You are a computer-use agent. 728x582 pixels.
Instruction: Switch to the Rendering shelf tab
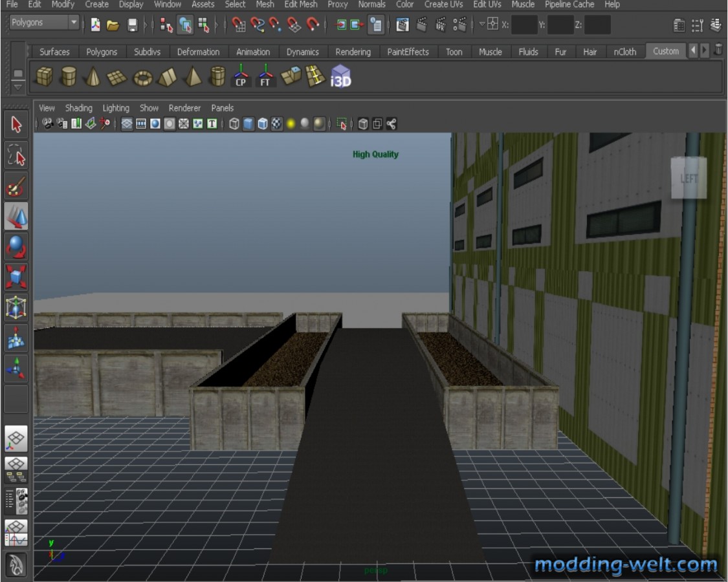[x=353, y=52]
